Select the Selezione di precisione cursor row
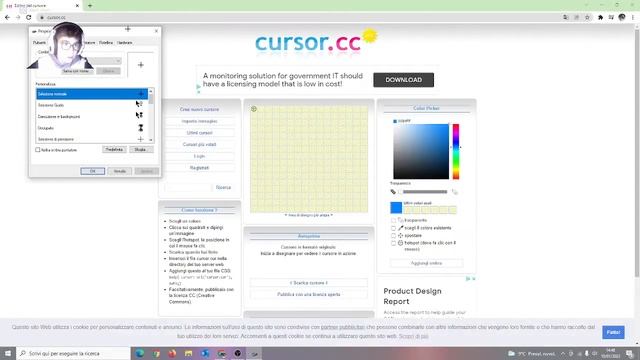Screen dimensions: 640x360 pyautogui.click(x=92, y=139)
